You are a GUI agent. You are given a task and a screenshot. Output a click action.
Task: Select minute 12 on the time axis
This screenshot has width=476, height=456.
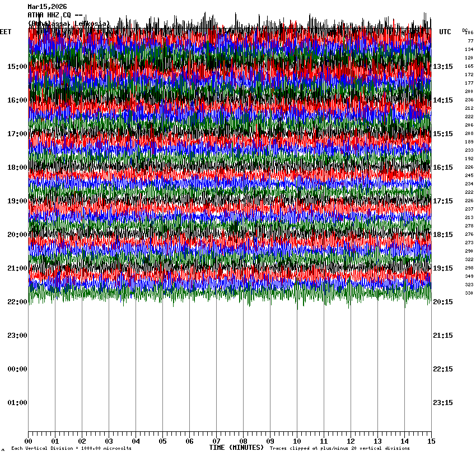coord(351,441)
